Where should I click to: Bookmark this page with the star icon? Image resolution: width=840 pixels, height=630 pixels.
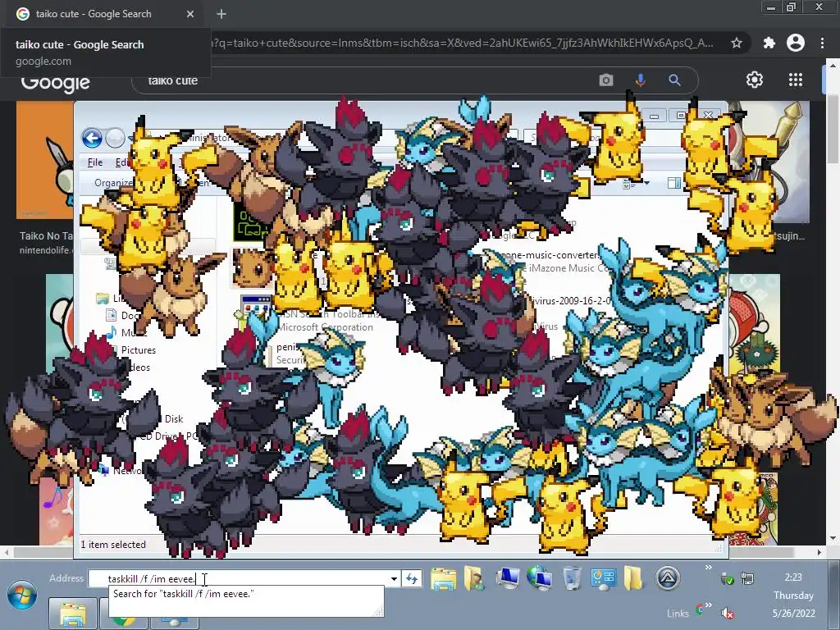tap(737, 43)
